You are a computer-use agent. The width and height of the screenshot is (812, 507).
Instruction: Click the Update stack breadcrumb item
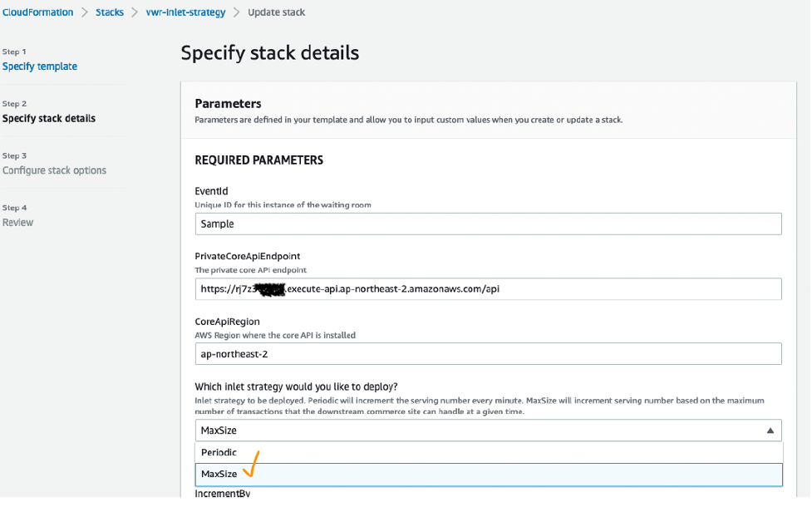[277, 12]
